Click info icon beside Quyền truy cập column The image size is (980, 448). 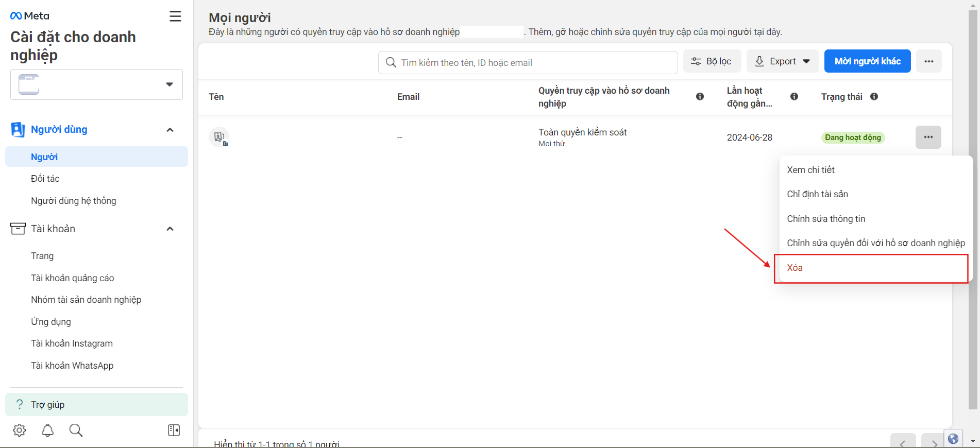tap(700, 96)
